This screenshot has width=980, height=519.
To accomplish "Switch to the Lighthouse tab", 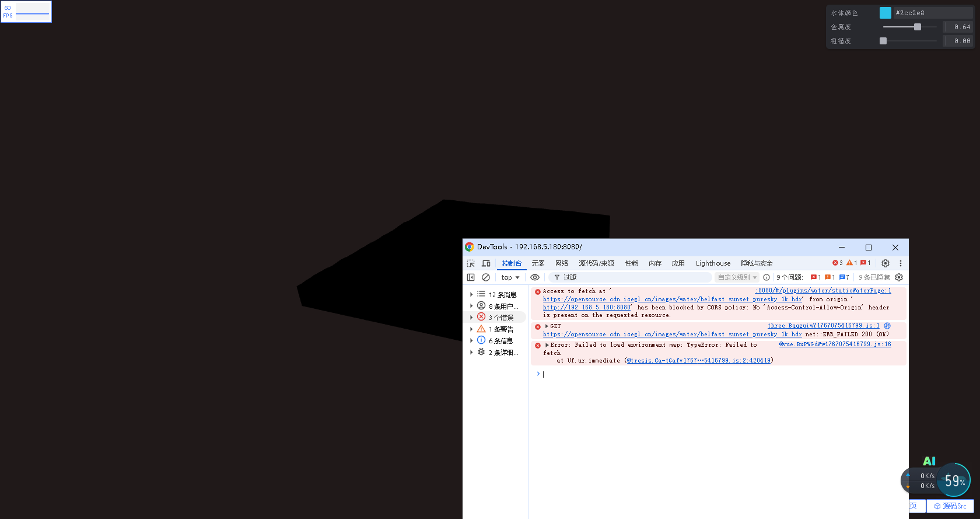I will (x=713, y=263).
